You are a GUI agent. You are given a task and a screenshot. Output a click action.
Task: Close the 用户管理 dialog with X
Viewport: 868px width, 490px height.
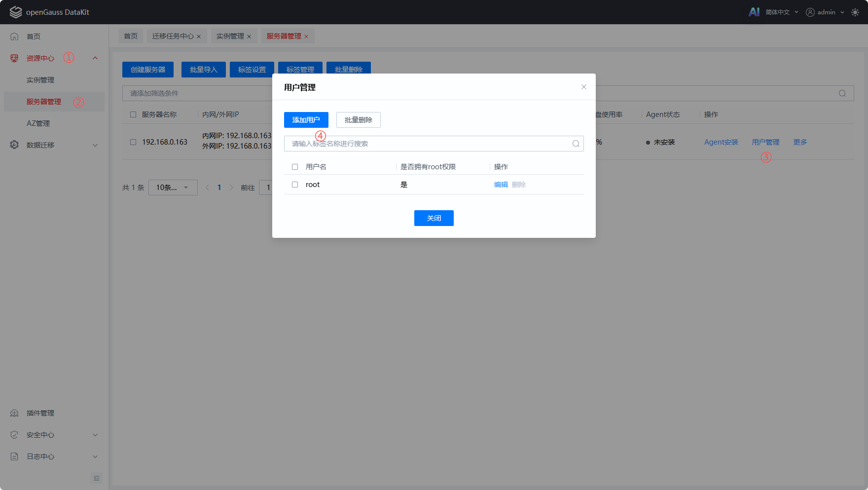point(584,87)
